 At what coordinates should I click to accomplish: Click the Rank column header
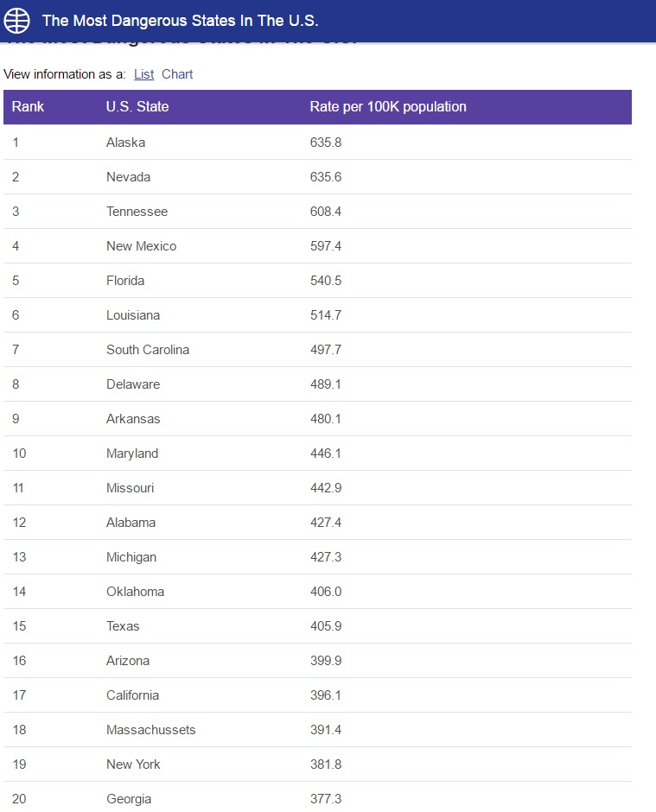(28, 106)
